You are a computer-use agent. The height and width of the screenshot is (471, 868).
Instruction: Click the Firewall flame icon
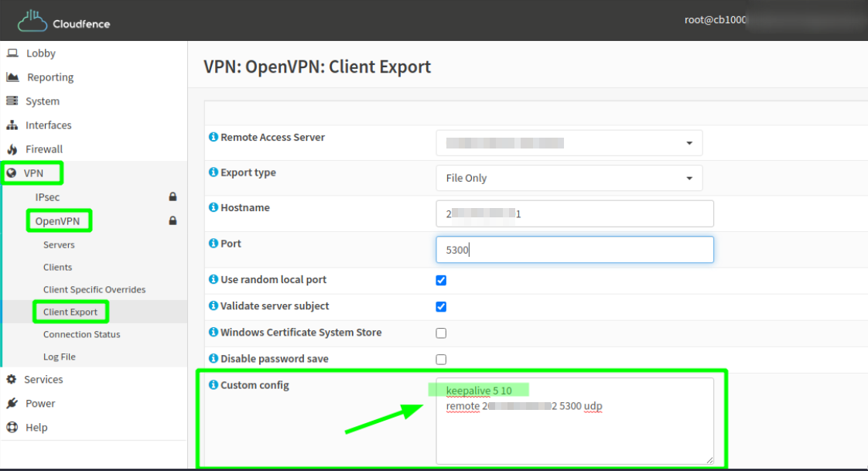point(12,149)
